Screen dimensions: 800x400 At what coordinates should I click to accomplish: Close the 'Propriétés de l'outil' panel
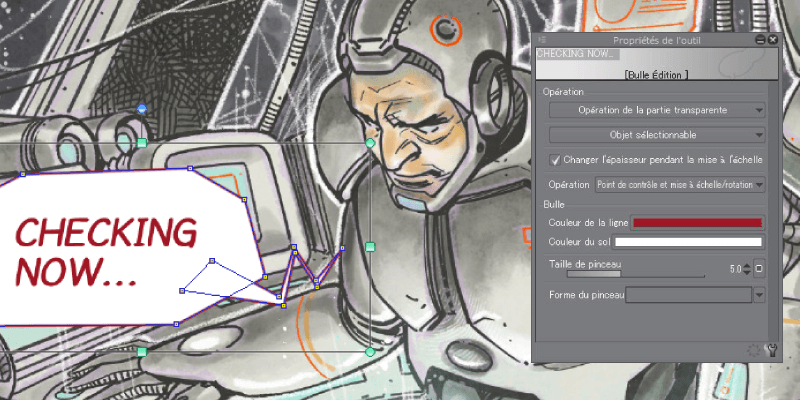772,39
